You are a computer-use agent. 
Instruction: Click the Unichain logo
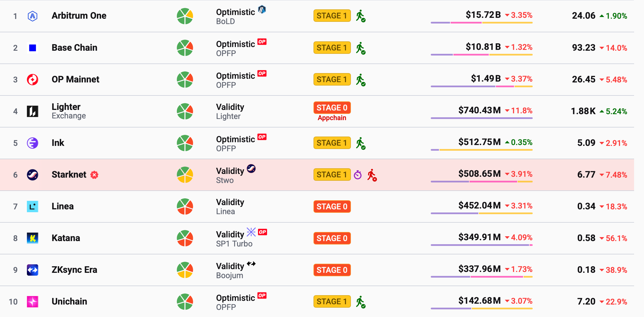pos(32,302)
